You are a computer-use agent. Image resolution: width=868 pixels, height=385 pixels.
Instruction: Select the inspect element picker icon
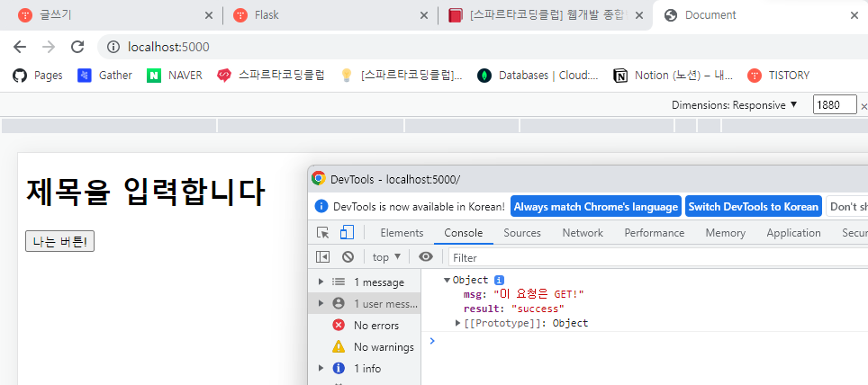point(322,233)
